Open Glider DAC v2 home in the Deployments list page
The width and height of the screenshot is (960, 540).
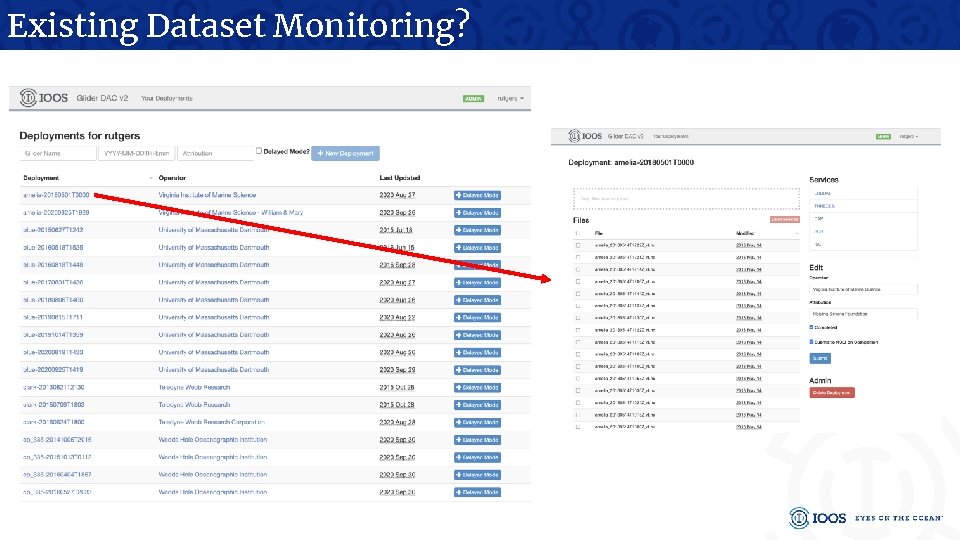[102, 98]
